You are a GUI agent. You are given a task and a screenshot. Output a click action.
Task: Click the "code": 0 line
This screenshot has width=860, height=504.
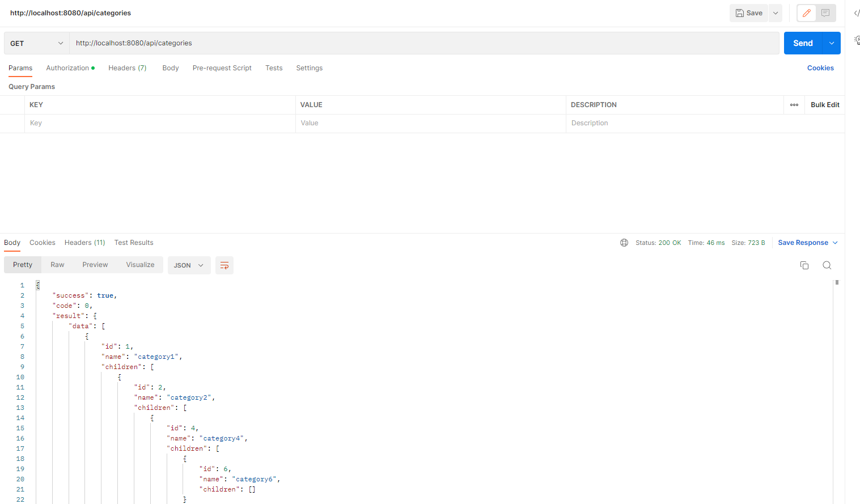[73, 306]
